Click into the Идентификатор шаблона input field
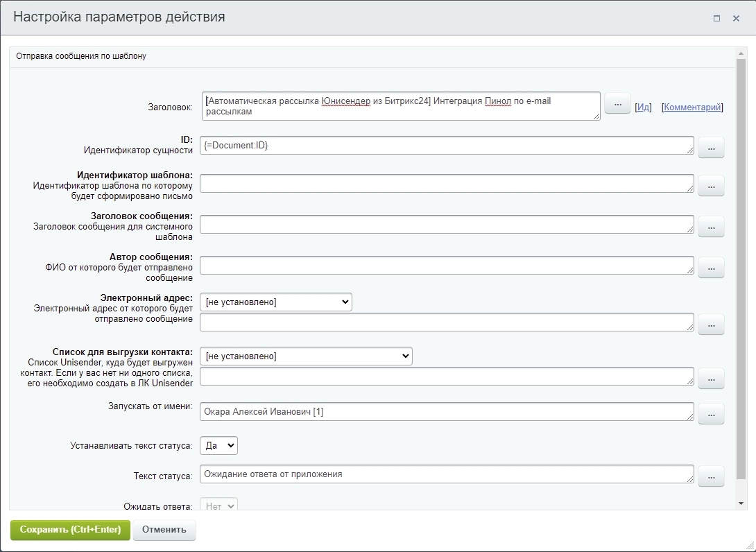This screenshot has height=552, width=756. point(446,183)
